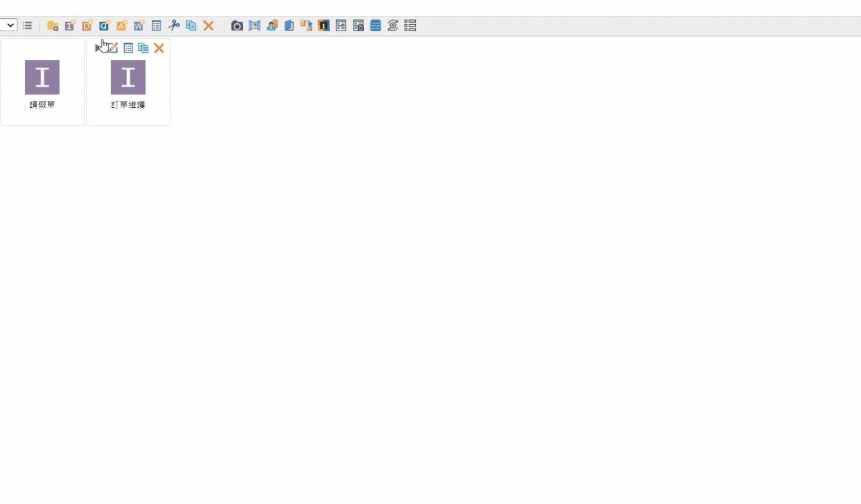Screen dimensions: 861x504
Task: Click the blue database stack icon
Action: (375, 25)
